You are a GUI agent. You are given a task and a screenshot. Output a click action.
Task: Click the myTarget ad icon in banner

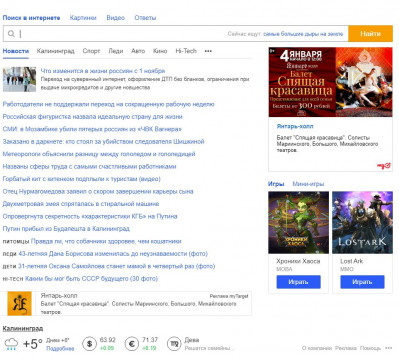click(x=384, y=165)
